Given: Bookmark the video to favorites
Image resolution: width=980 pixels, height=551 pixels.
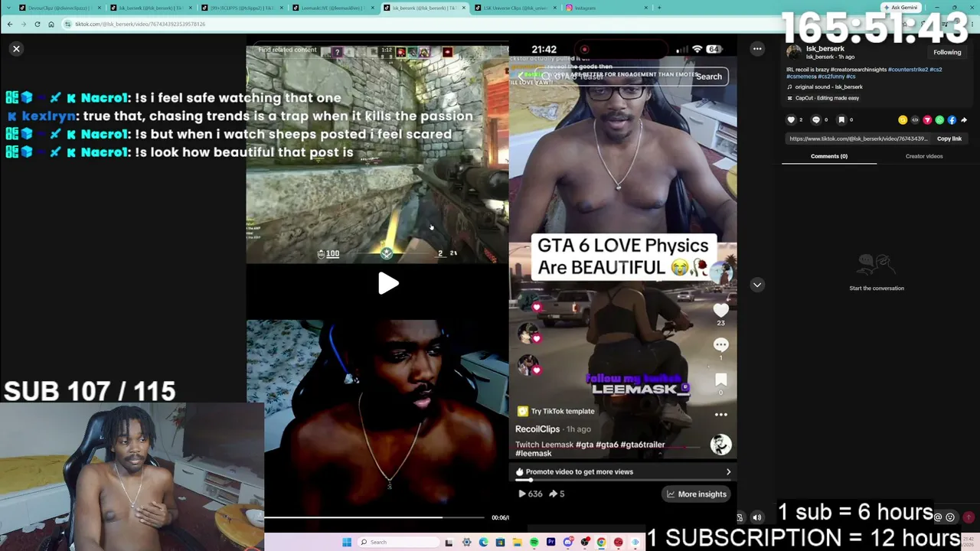Looking at the screenshot, I should click(x=841, y=120).
